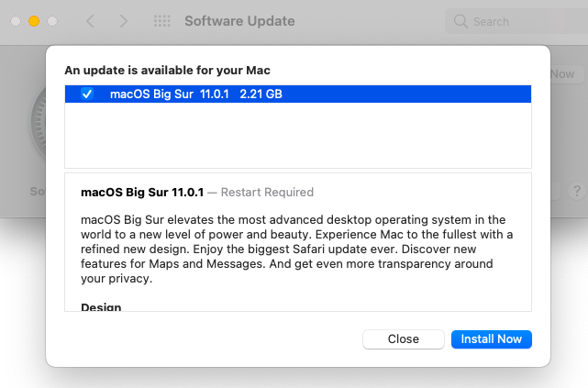Click the 'Restart Required' label
This screenshot has width=588, height=388.
(267, 192)
